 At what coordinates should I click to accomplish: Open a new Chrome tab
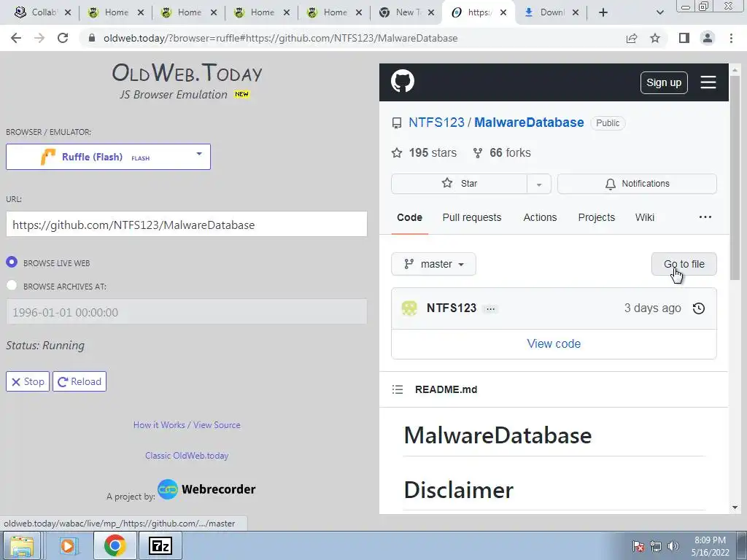pyautogui.click(x=603, y=12)
